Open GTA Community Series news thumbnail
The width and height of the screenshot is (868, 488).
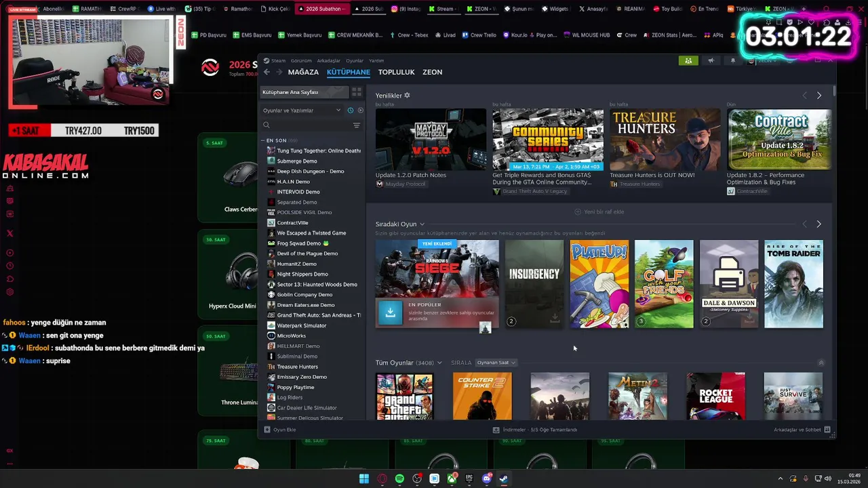pyautogui.click(x=548, y=139)
